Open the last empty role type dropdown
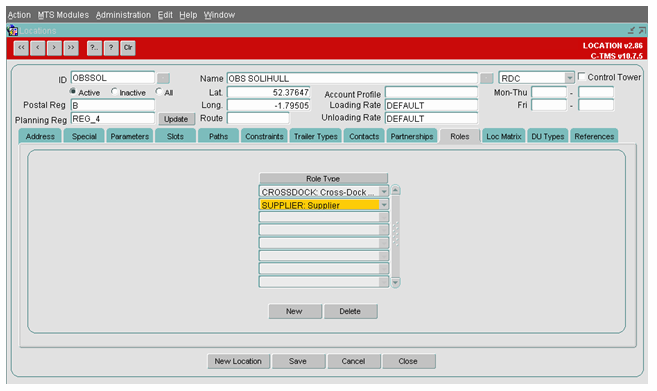Image resolution: width=657 pixels, height=391 pixels. pos(383,282)
